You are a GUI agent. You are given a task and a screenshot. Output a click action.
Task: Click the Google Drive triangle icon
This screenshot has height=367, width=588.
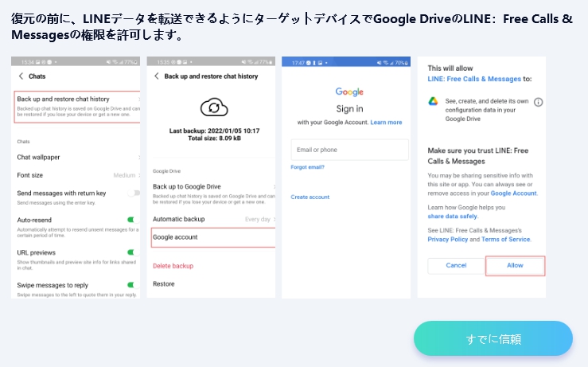(x=433, y=101)
